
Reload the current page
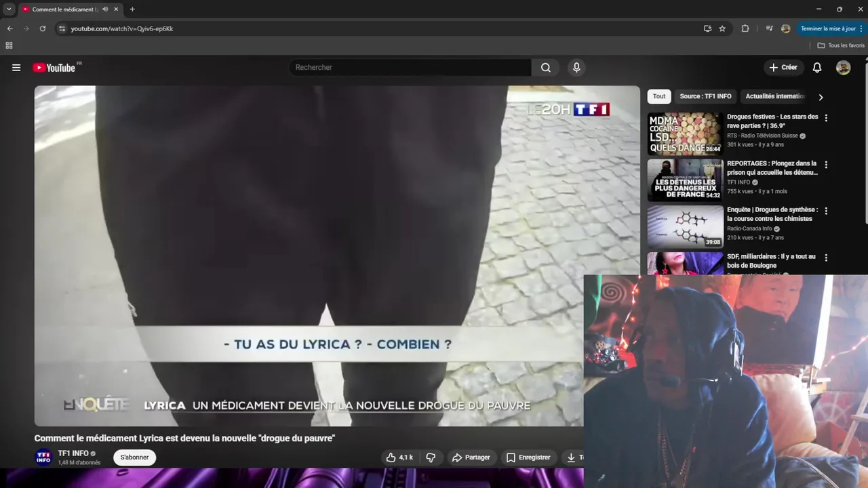pos(42,28)
